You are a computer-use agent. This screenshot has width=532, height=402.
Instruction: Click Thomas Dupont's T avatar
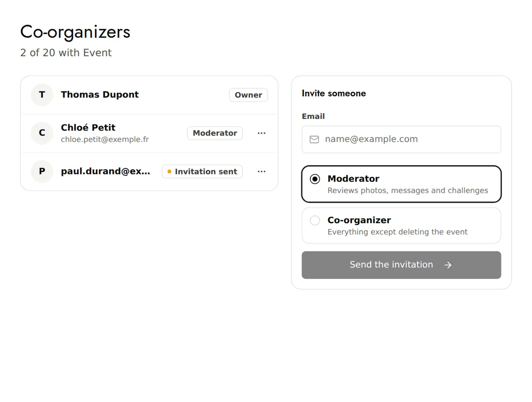coord(42,95)
